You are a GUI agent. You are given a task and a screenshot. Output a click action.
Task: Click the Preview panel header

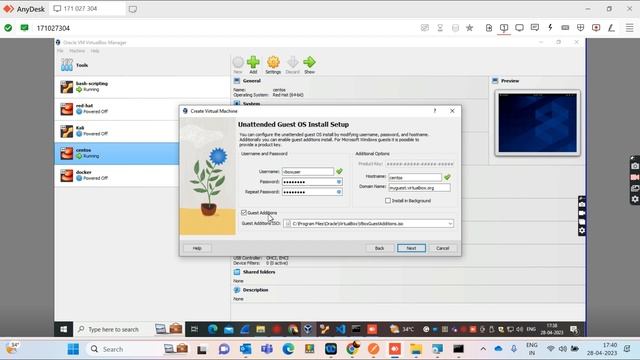point(510,81)
